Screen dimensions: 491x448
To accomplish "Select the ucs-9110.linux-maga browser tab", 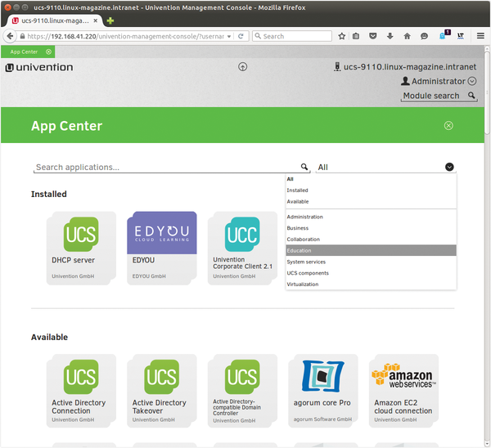I will [x=55, y=20].
